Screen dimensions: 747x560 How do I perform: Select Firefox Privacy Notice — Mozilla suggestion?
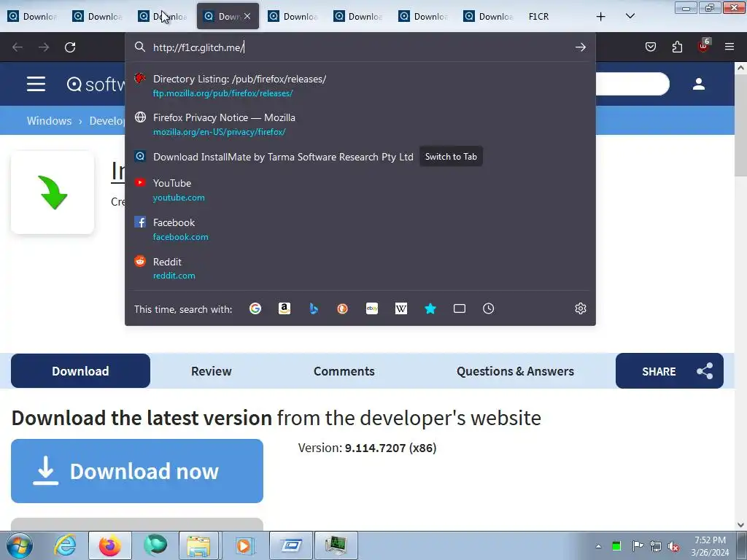pyautogui.click(x=360, y=124)
